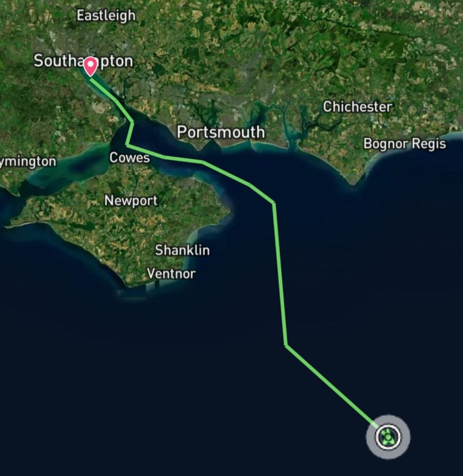The height and width of the screenshot is (476, 463).
Task: Click the pink location pin at Southampton
Action: [90, 67]
